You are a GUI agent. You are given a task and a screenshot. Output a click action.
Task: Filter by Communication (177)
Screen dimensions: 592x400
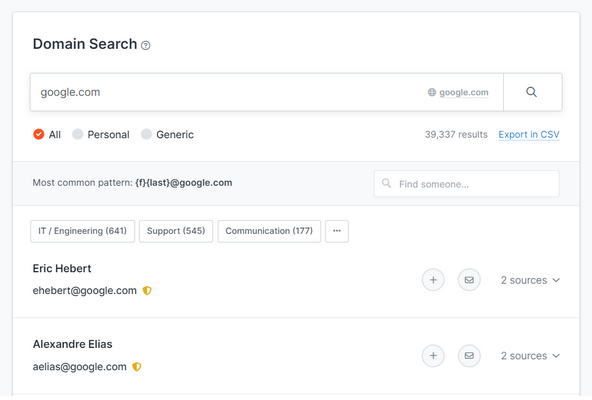(x=269, y=231)
